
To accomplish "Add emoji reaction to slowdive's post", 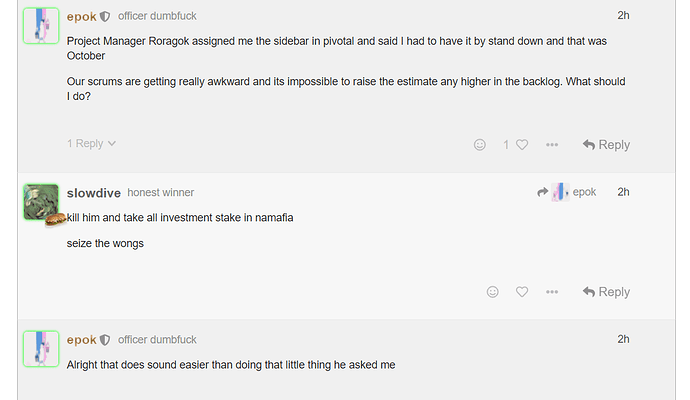I will (x=492, y=292).
